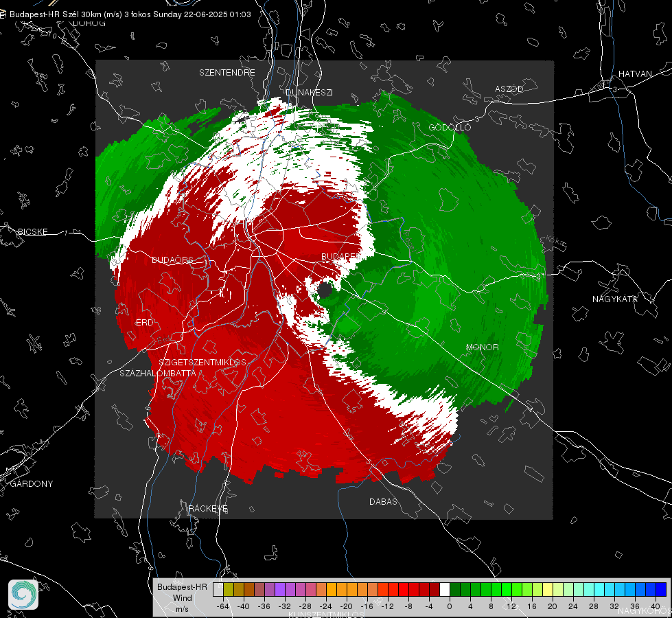This screenshot has width=672, height=618.
Task: Click the swirl logo icon at bottom left
Action: tap(23, 595)
